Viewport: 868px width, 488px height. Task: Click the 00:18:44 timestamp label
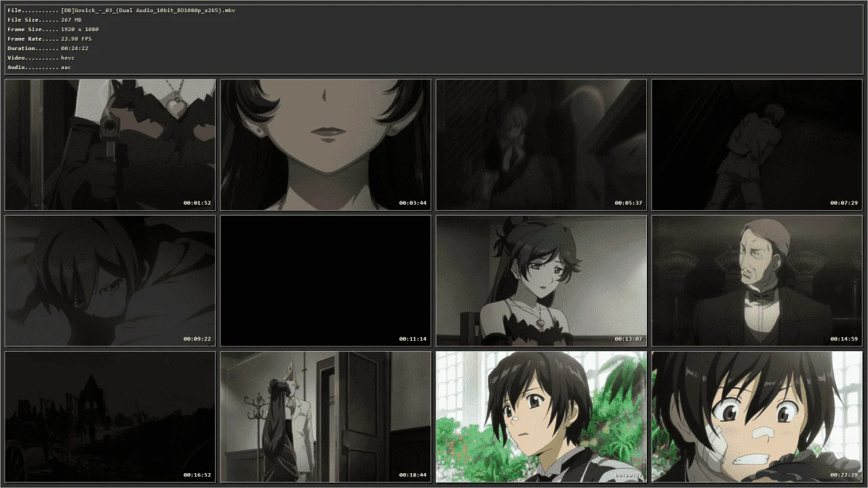pos(413,475)
